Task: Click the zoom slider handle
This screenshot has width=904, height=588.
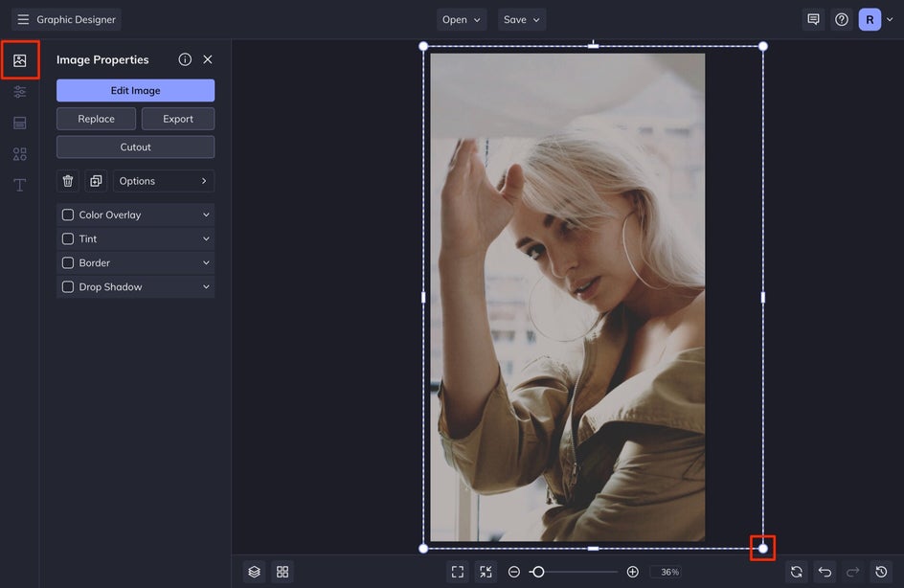Action: tap(538, 572)
